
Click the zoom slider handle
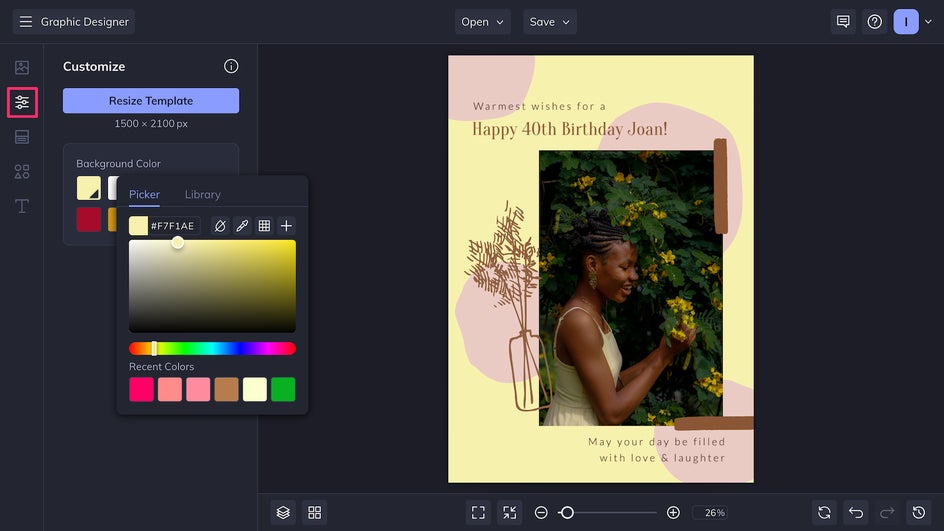567,512
